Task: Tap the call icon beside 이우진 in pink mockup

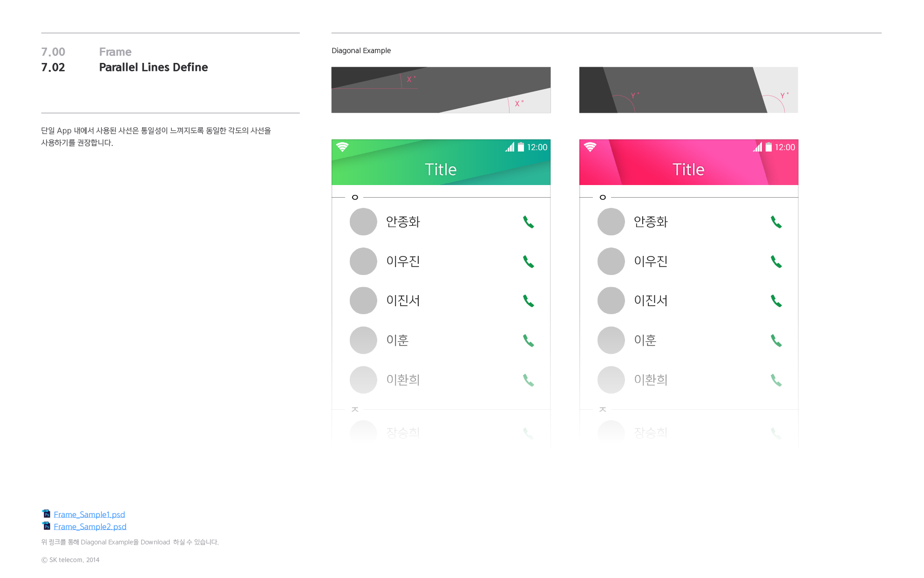Action: coord(776,261)
